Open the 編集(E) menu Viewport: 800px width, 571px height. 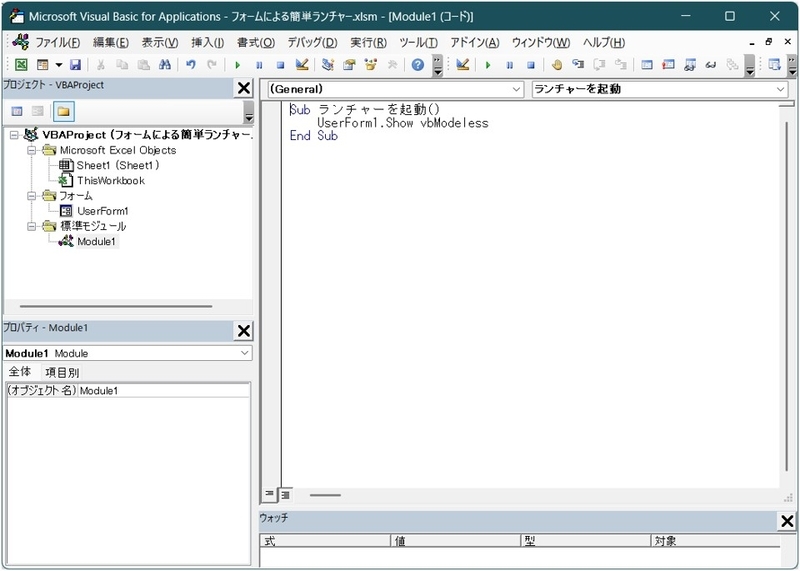coord(111,43)
